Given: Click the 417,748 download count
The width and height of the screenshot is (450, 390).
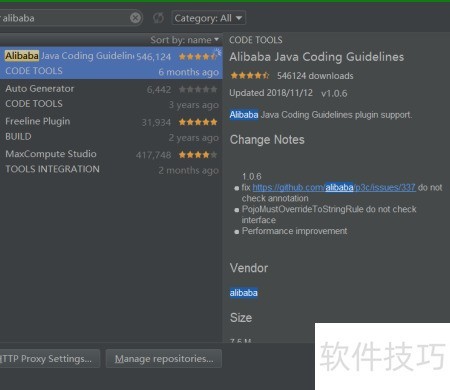Looking at the screenshot, I should click(153, 155).
